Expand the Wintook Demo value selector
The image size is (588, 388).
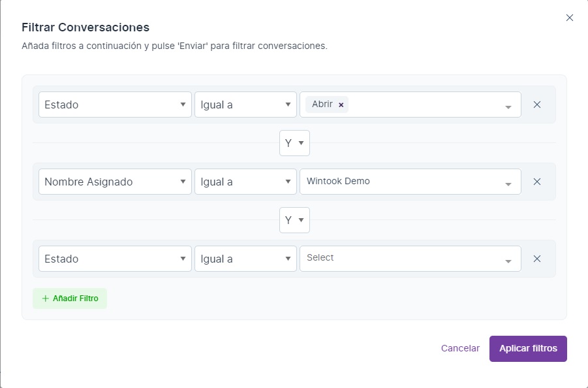click(508, 183)
